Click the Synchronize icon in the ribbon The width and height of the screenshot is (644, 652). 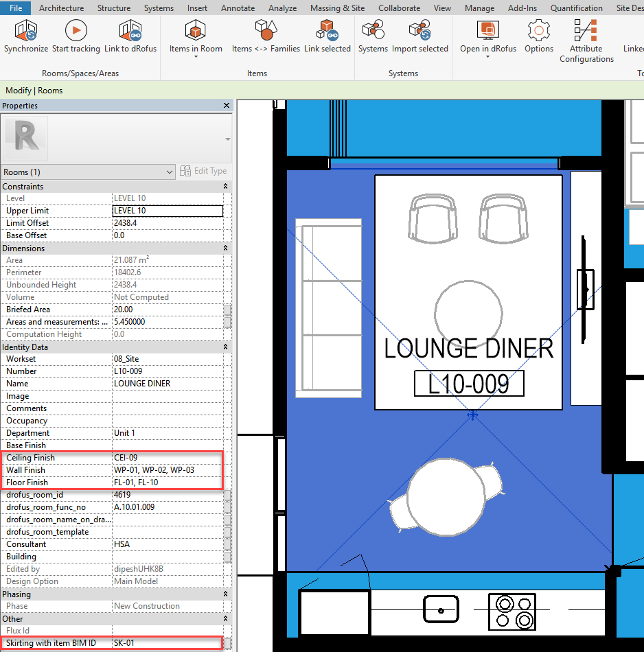pos(25,32)
